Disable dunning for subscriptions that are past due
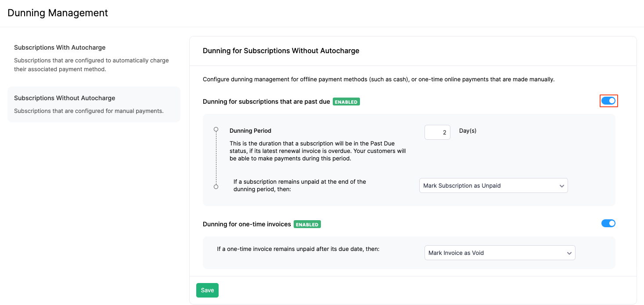The width and height of the screenshot is (644, 305). [609, 101]
